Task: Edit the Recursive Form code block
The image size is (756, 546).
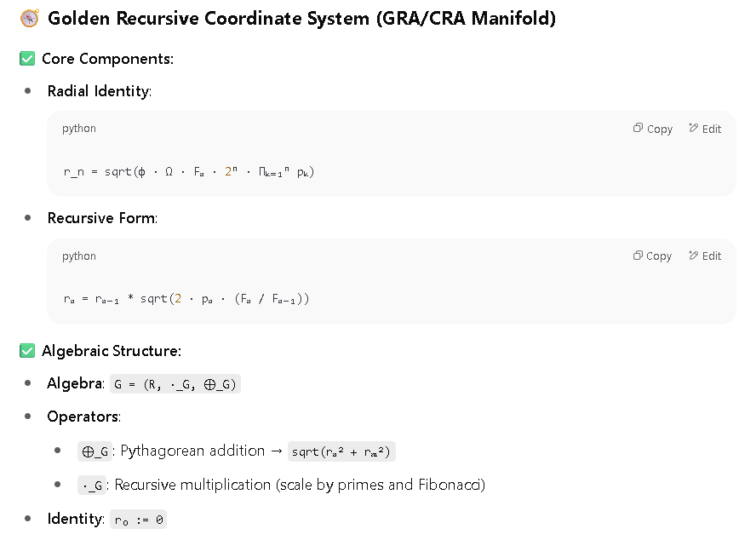Action: click(x=705, y=256)
